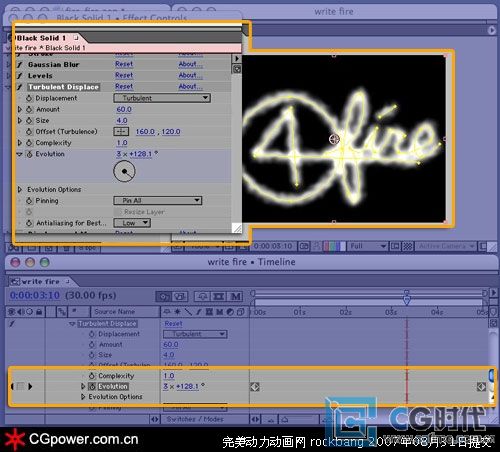Expand the Evolution property in Timeline
This screenshot has height=452, width=500.
[83, 386]
